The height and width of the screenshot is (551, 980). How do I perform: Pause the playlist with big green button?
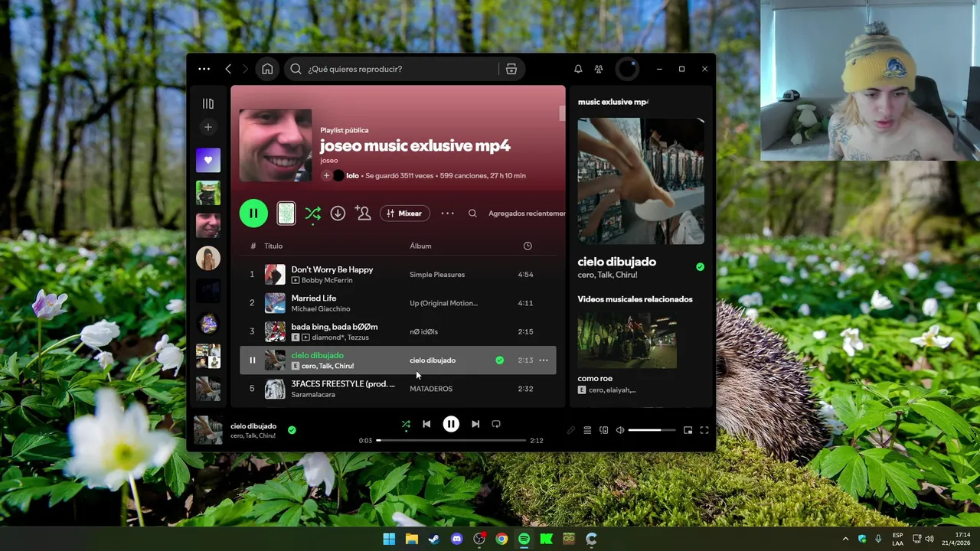[x=253, y=214]
